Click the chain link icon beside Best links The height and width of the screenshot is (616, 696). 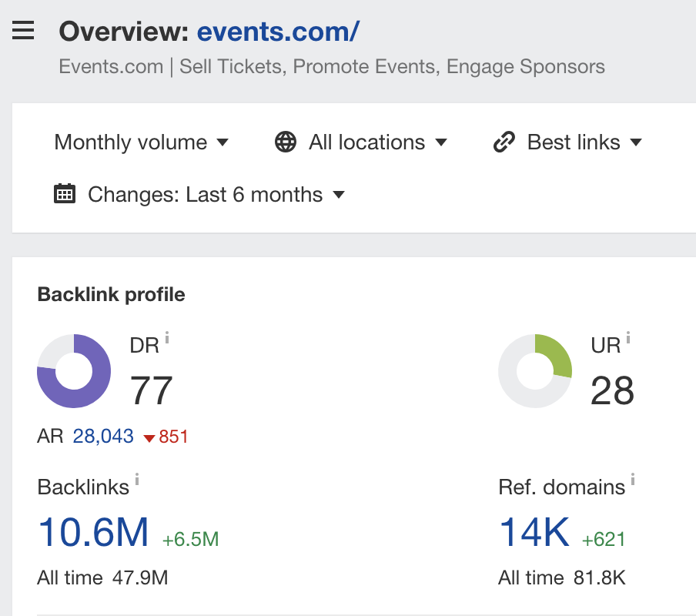point(504,142)
